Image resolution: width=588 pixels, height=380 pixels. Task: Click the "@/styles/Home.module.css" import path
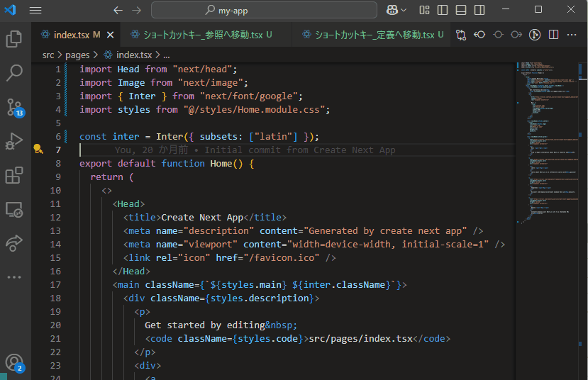coord(254,110)
